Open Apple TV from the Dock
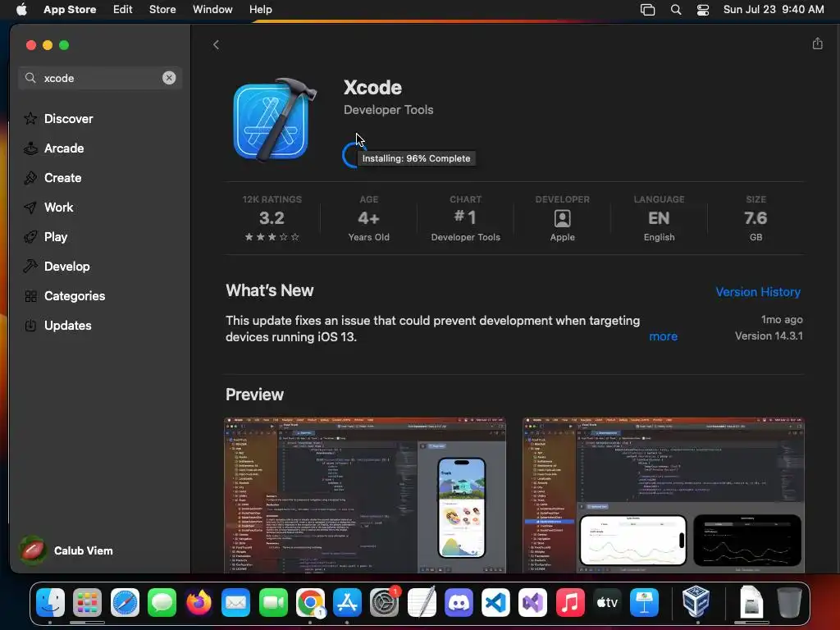 pos(607,602)
